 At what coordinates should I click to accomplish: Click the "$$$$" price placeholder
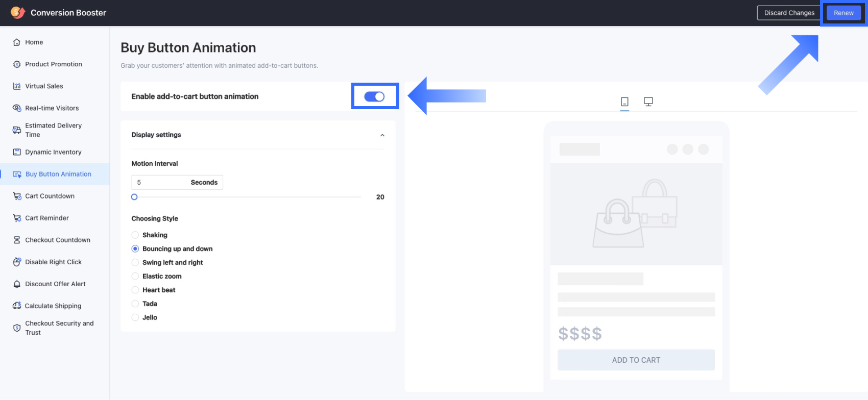pos(580,334)
